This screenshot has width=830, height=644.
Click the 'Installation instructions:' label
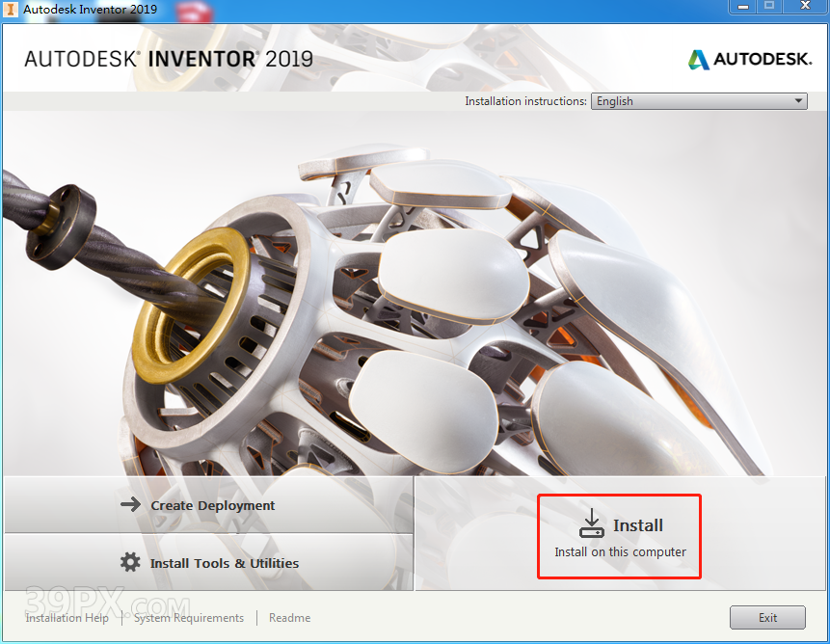tap(525, 101)
